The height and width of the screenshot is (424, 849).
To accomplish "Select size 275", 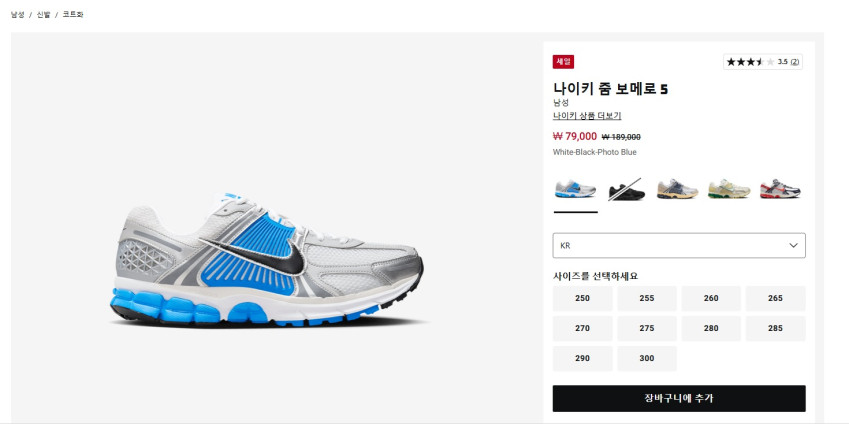I will tap(646, 328).
